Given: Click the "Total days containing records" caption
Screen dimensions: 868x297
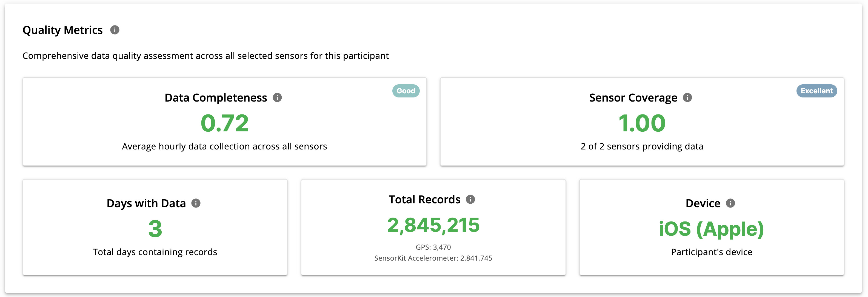Looking at the screenshot, I should pos(155,252).
